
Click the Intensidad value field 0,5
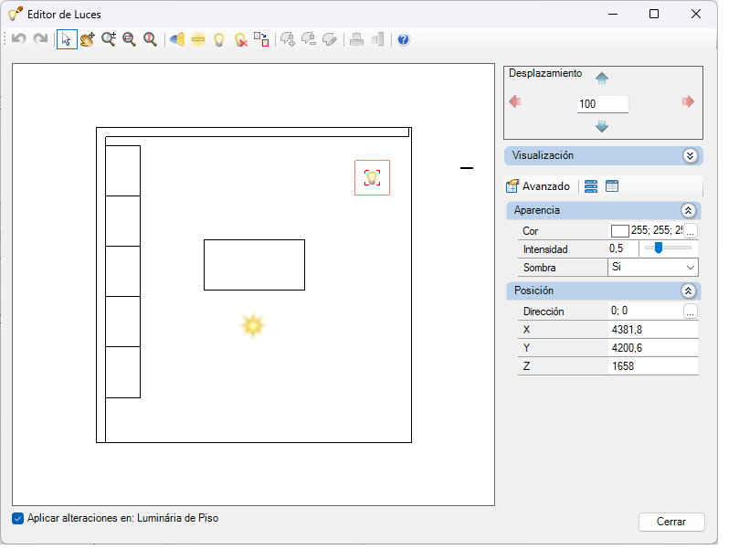(623, 248)
